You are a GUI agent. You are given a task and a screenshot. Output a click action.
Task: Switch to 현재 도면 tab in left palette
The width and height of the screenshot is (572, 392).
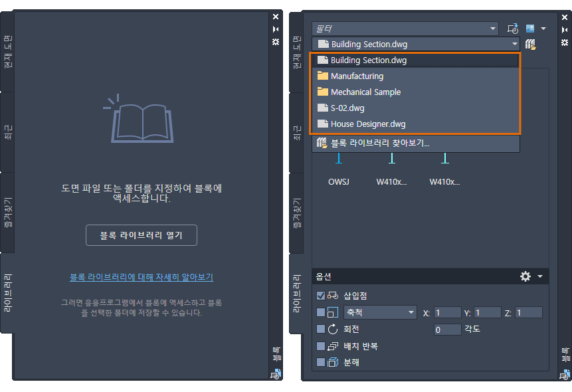[x=8, y=51]
